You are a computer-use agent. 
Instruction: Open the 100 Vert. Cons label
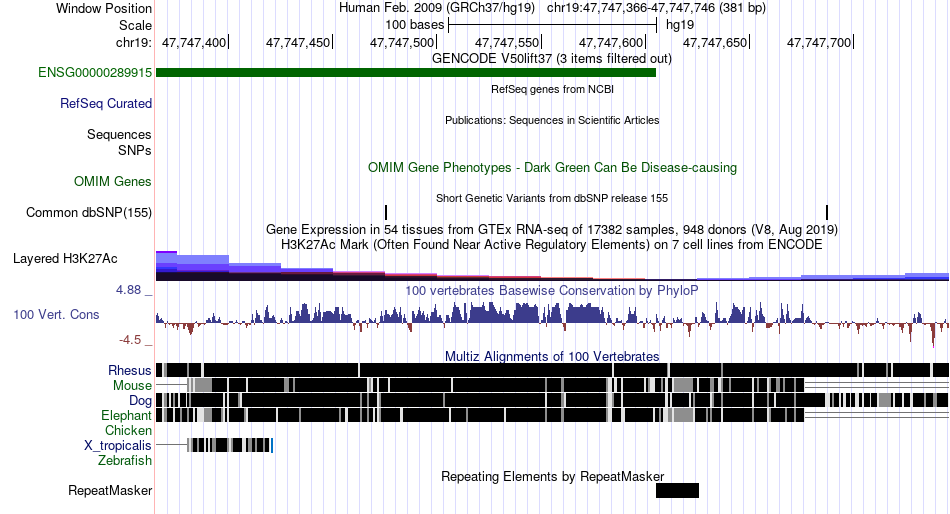point(56,315)
